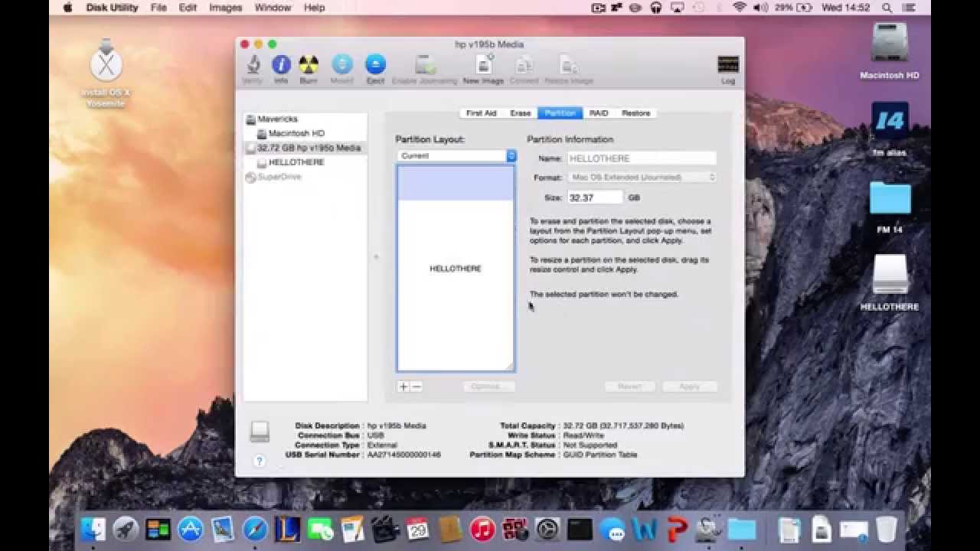Click the Verify toolbar icon
Image resolution: width=980 pixels, height=551 pixels.
pyautogui.click(x=252, y=69)
